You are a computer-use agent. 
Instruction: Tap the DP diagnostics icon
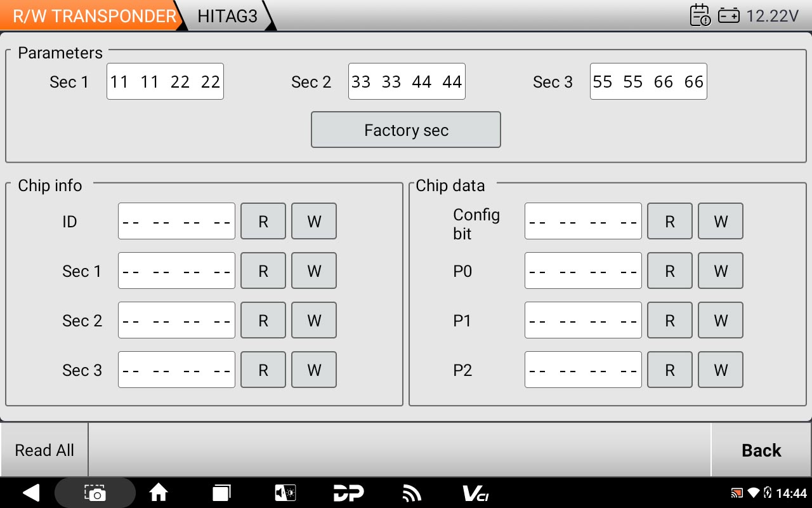click(x=348, y=493)
